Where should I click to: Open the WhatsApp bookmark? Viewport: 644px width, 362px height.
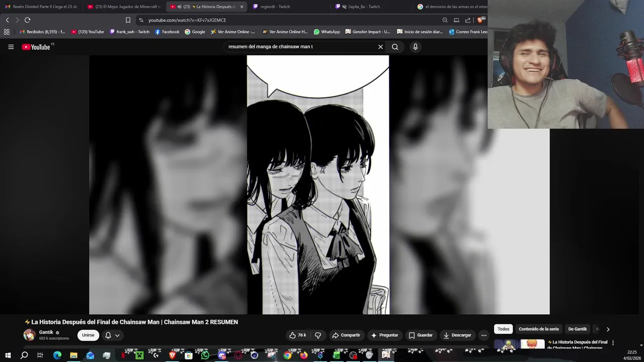(x=327, y=32)
